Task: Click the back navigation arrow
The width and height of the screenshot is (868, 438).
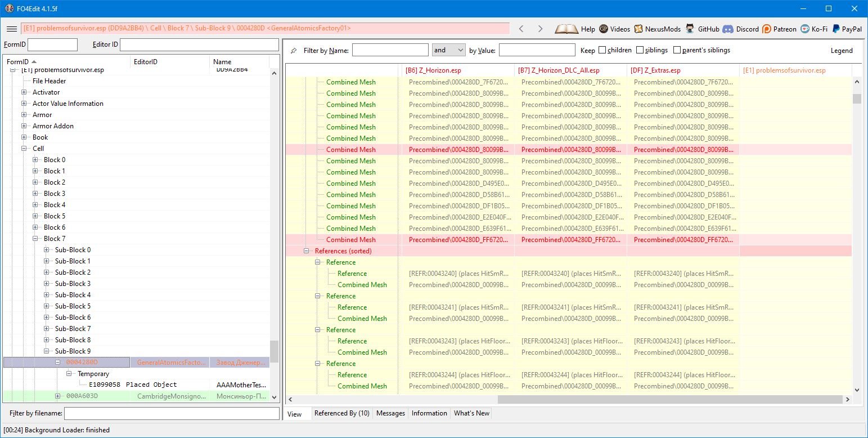Action: click(x=521, y=29)
